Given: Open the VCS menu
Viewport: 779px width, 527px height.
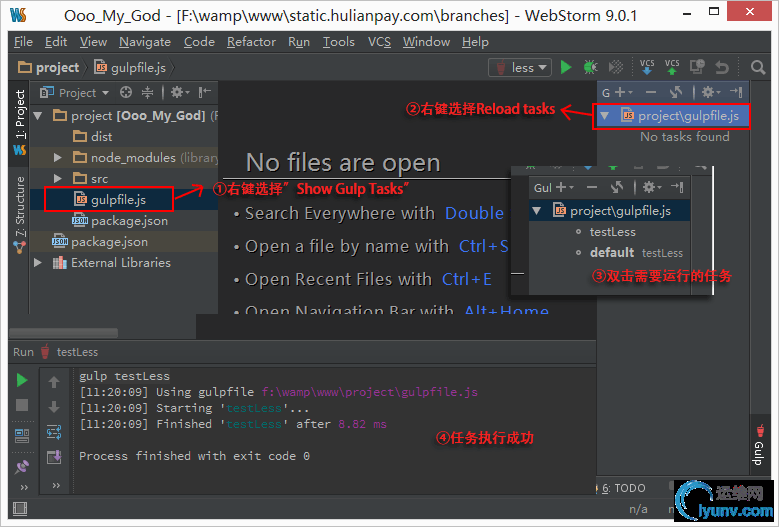Looking at the screenshot, I should tap(379, 42).
